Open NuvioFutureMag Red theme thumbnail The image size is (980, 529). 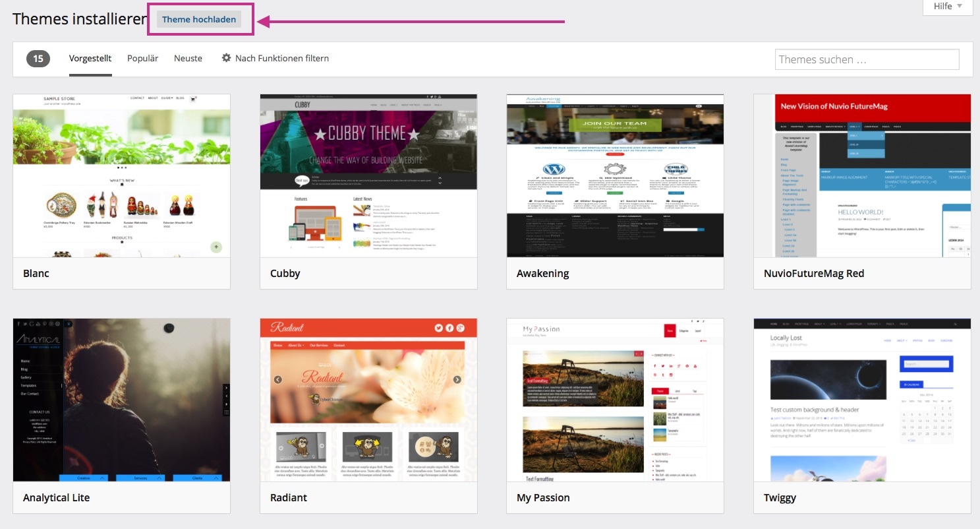point(862,175)
